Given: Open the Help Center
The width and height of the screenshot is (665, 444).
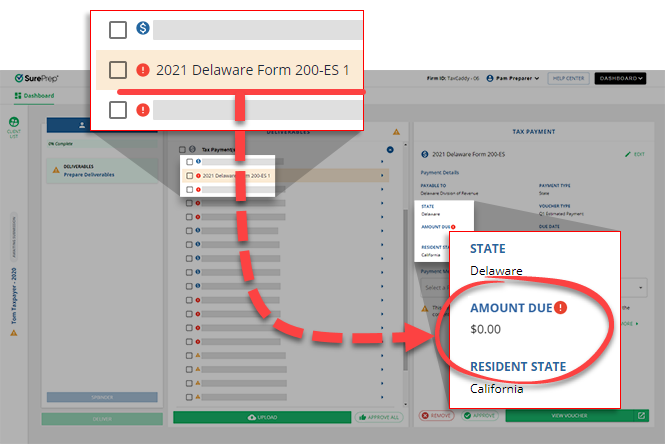Looking at the screenshot, I should 568,78.
